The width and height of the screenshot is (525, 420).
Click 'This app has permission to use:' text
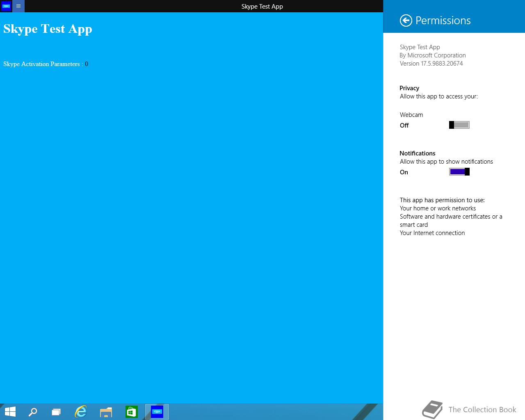click(x=442, y=200)
